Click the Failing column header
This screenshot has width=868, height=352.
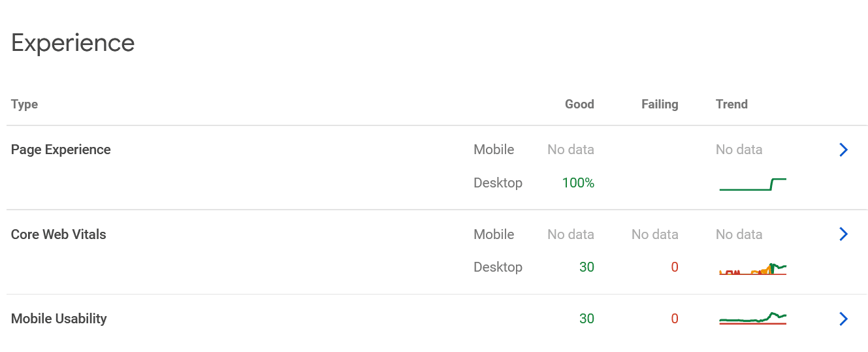(x=660, y=104)
